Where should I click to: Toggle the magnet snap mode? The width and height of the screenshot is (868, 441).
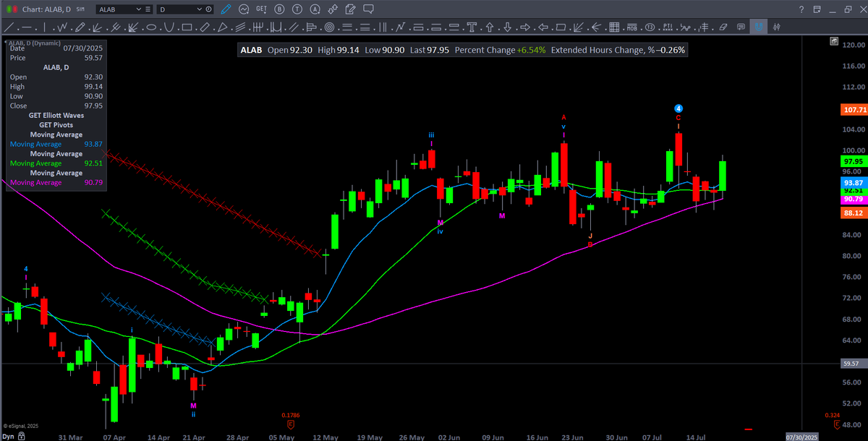(759, 27)
